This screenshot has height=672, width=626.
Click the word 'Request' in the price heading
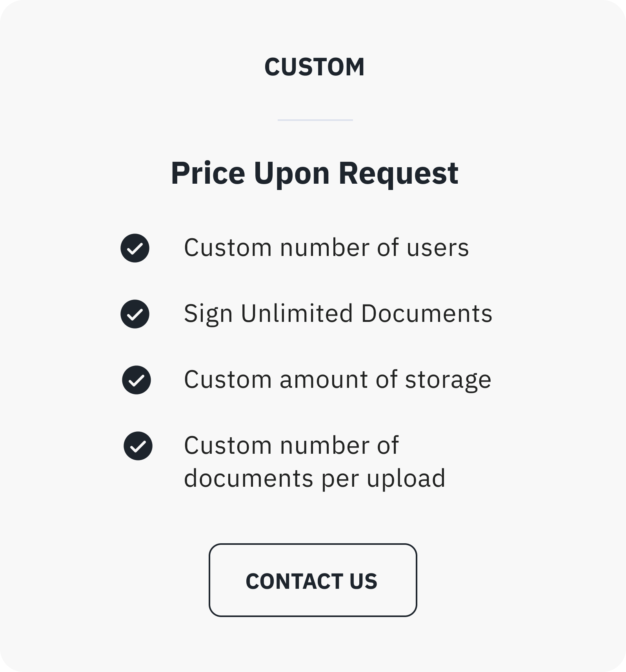pyautogui.click(x=399, y=173)
